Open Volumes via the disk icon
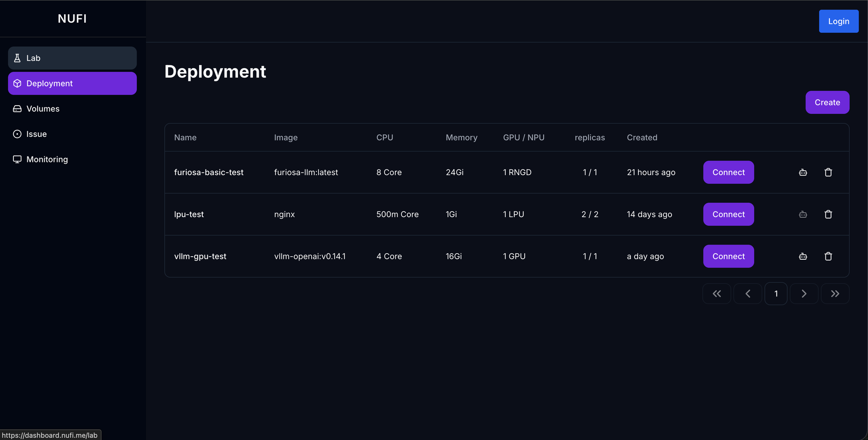868x440 pixels. click(17, 109)
